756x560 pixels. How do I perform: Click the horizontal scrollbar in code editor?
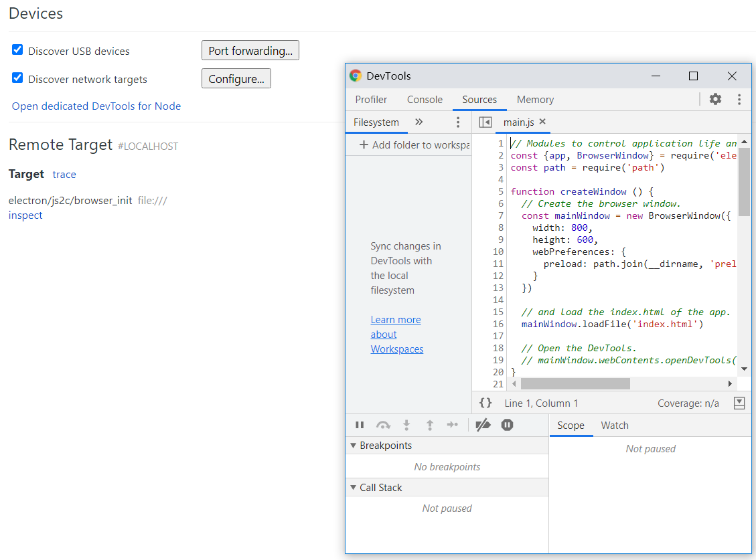pos(575,383)
